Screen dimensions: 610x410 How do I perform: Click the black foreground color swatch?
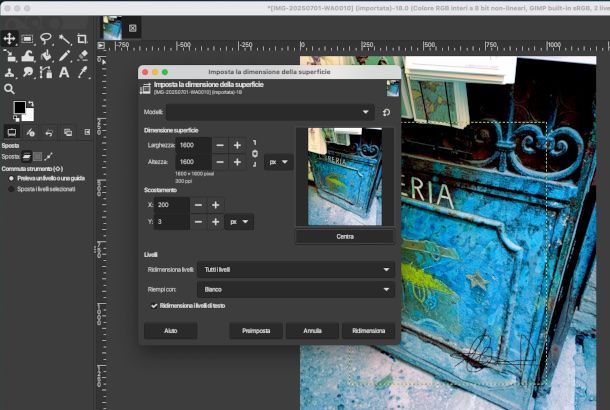[x=19, y=108]
